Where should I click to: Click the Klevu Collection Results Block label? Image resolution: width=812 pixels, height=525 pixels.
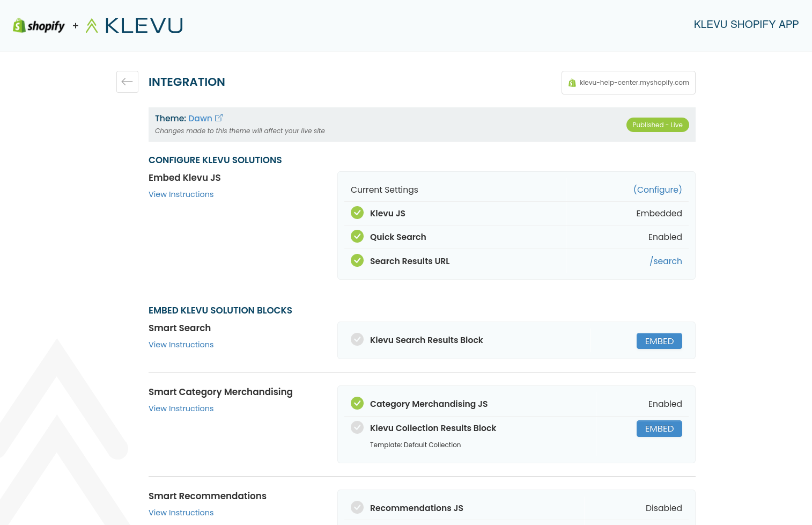tap(433, 428)
